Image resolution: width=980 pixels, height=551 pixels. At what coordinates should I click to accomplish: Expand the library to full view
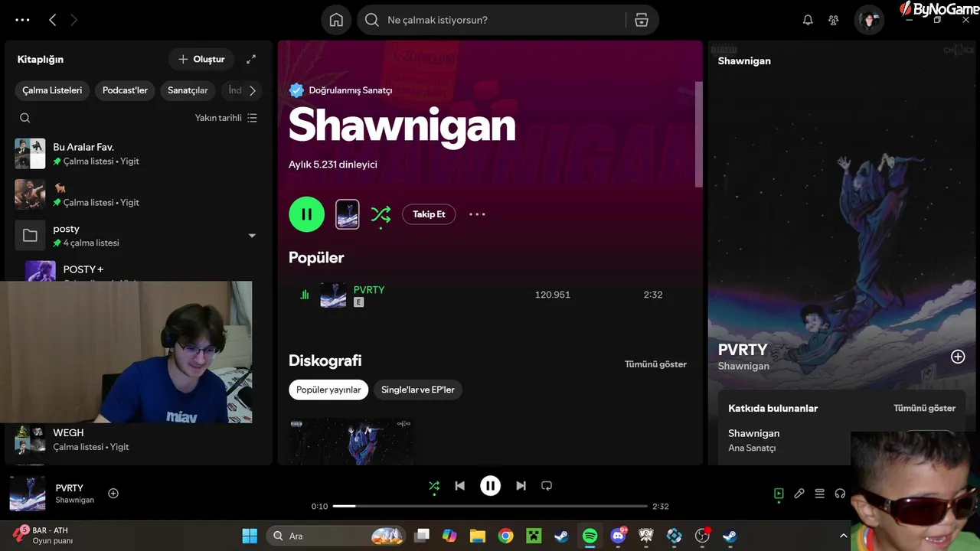pyautogui.click(x=251, y=59)
